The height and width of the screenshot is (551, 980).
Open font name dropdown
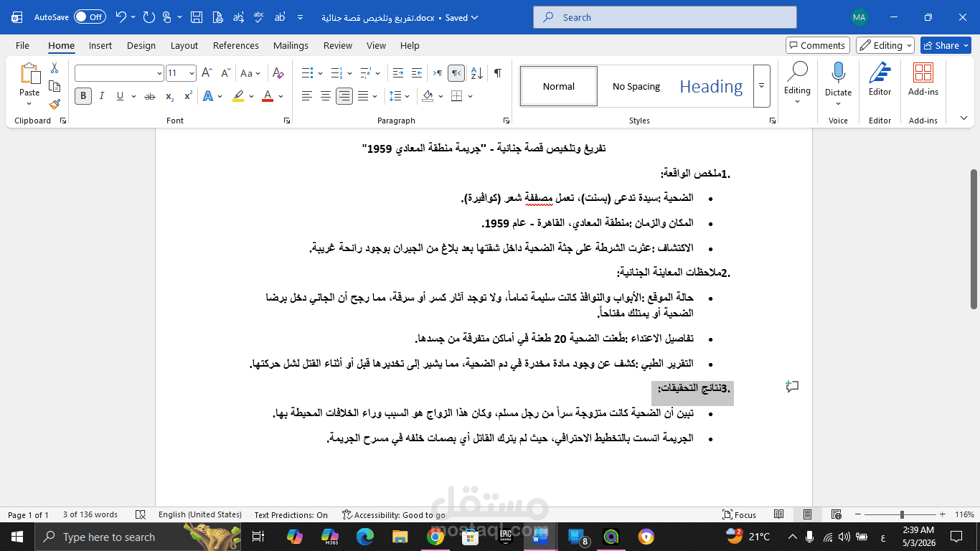(159, 73)
